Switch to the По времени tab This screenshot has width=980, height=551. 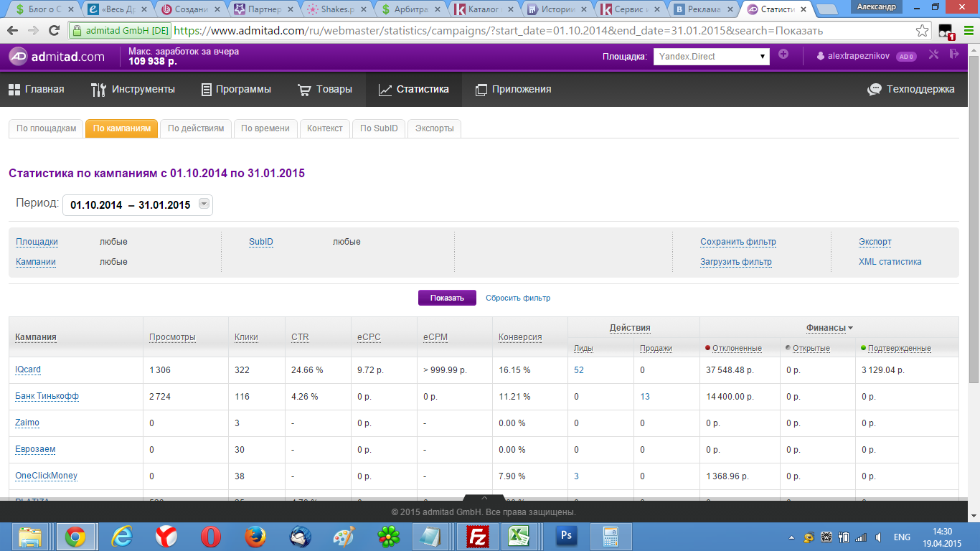point(265,128)
